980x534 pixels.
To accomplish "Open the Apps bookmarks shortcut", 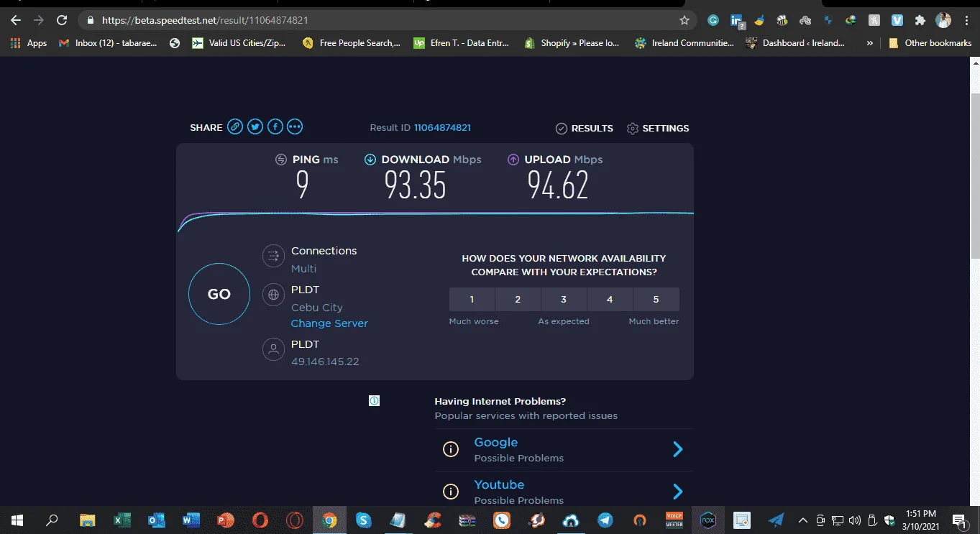I will pos(29,43).
